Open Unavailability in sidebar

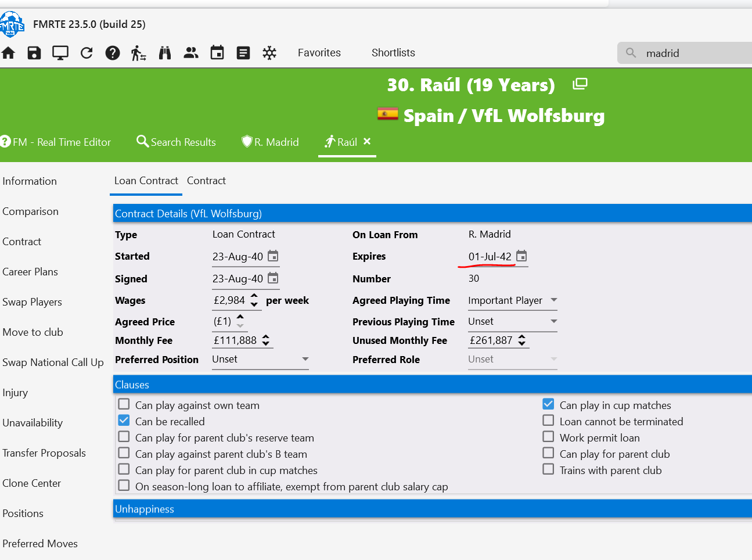point(33,423)
